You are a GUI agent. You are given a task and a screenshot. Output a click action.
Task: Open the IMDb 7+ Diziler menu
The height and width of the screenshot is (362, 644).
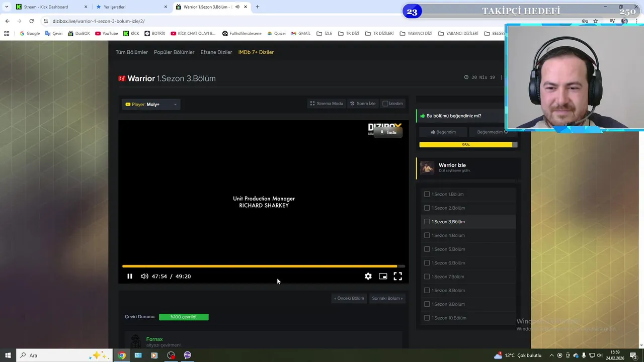(256, 52)
